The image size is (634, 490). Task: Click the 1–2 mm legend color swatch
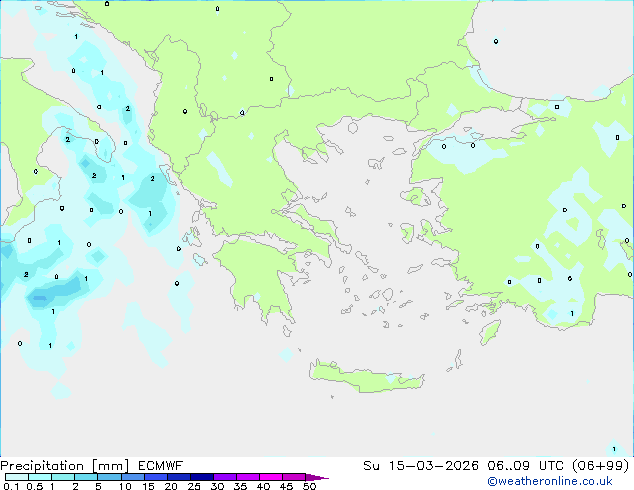[x=63, y=477]
